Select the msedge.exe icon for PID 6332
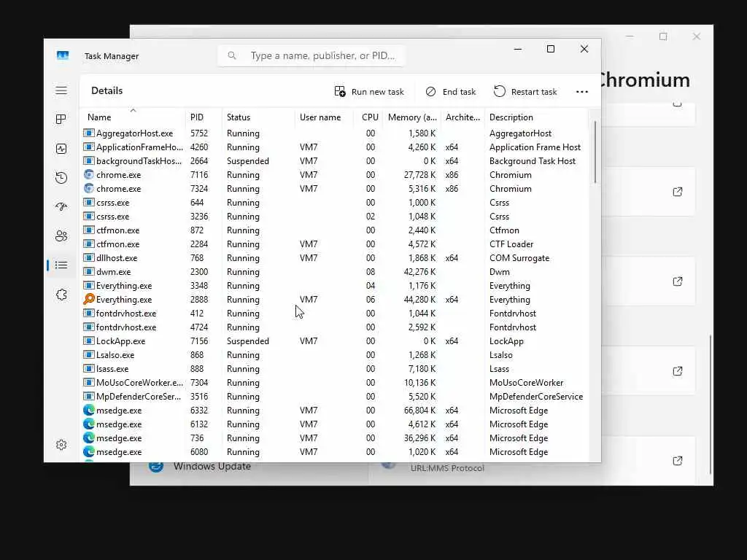Image resolution: width=747 pixels, height=560 pixels. (x=88, y=410)
